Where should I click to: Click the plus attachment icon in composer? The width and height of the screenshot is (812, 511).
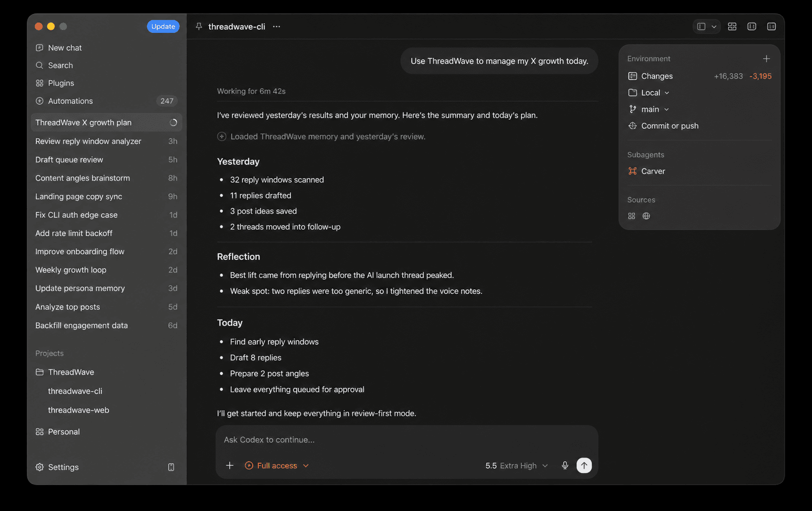click(x=230, y=465)
